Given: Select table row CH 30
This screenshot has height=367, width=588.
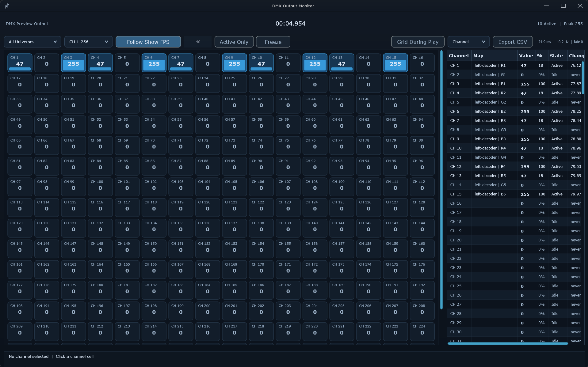Looking at the screenshot, I should click(514, 332).
